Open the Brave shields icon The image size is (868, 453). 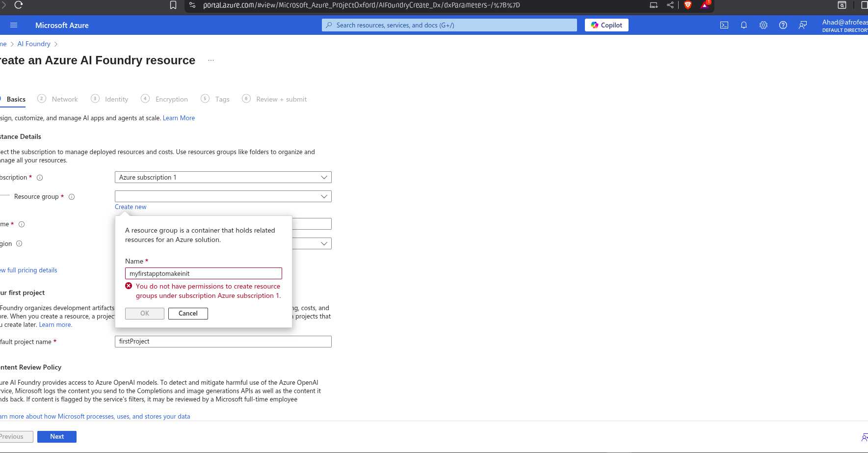pyautogui.click(x=688, y=5)
